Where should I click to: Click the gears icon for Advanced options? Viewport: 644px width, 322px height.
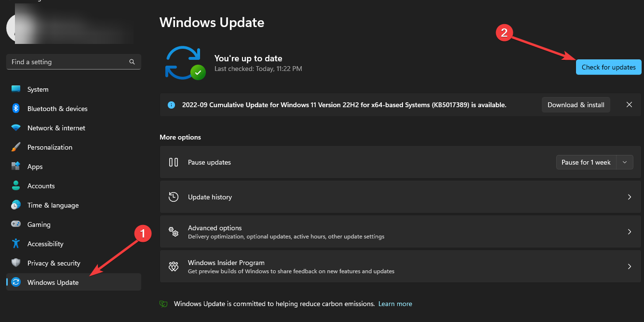174,232
